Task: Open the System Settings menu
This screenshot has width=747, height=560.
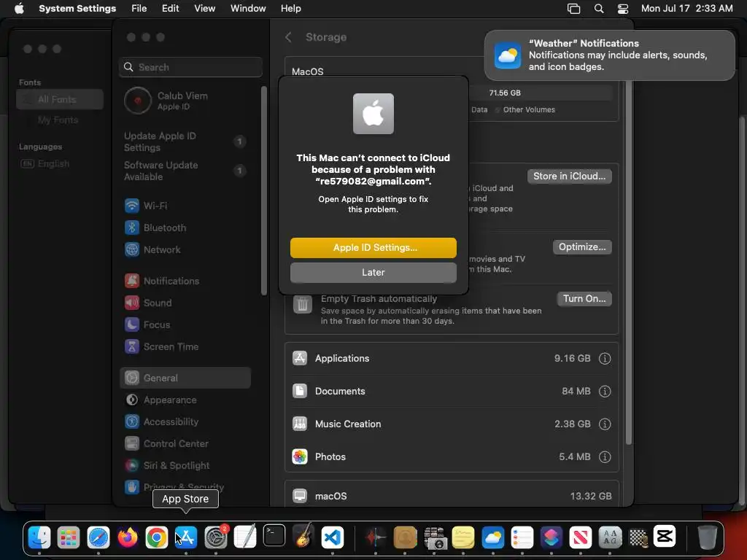Action: pos(77,9)
